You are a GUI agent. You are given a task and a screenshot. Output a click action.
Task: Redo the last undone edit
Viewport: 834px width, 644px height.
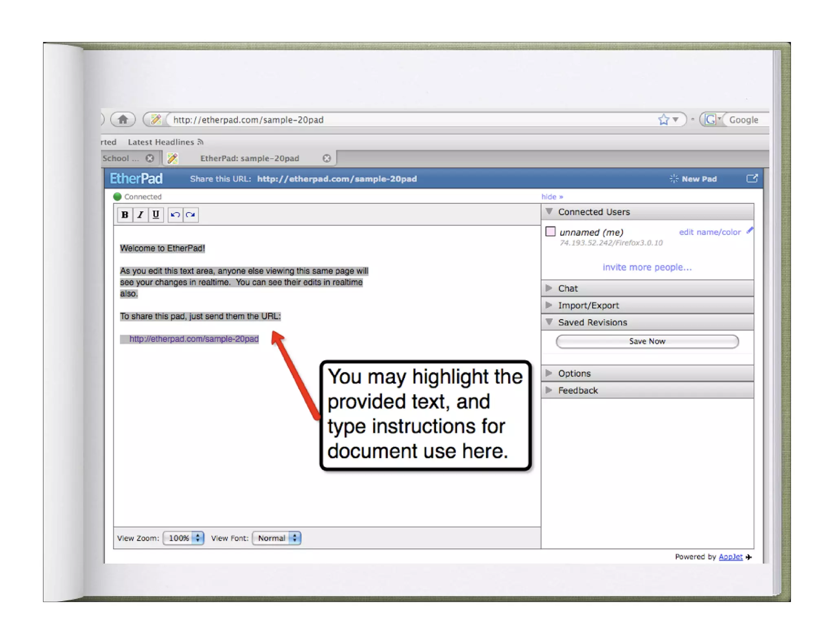[191, 215]
